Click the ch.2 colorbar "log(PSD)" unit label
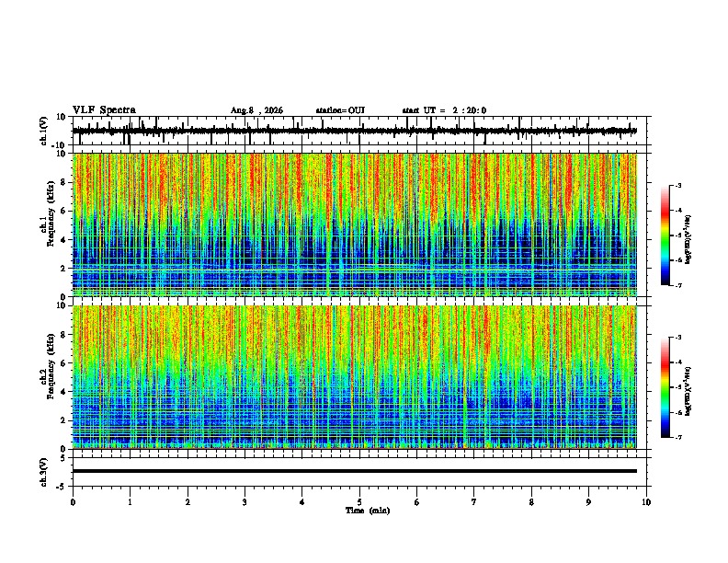 click(688, 392)
